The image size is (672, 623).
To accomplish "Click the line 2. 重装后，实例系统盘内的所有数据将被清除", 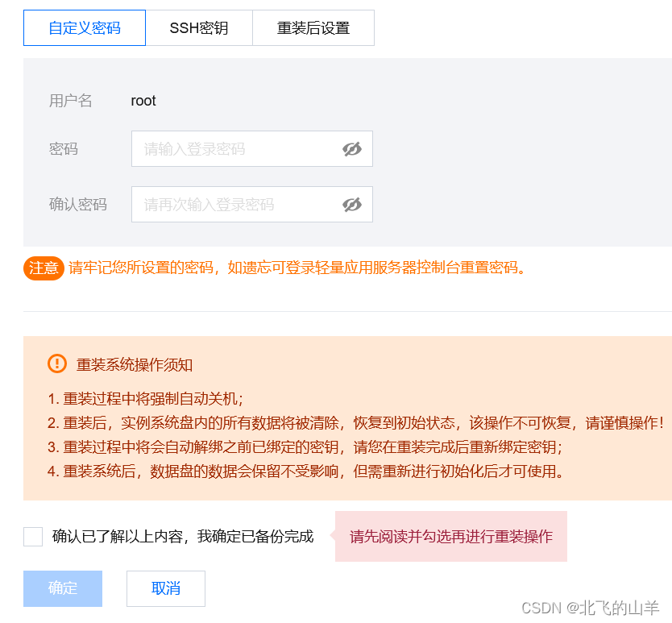I will pyautogui.click(x=355, y=423).
